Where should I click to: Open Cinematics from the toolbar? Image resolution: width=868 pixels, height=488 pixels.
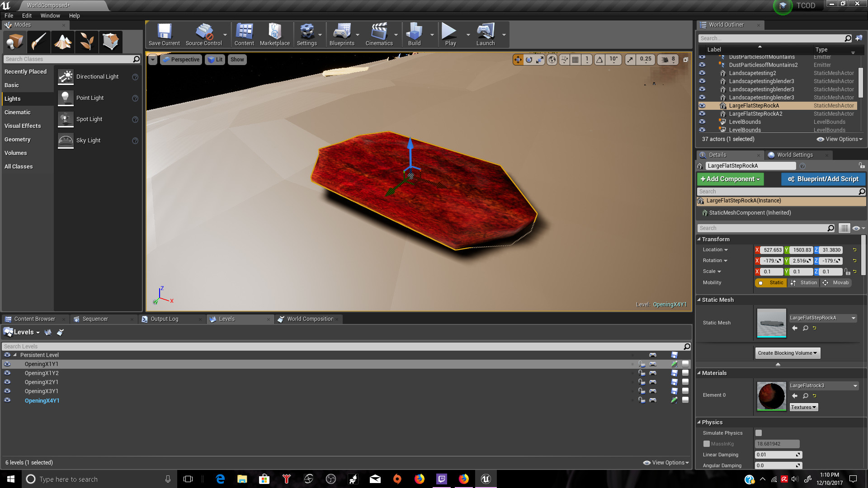coord(379,34)
